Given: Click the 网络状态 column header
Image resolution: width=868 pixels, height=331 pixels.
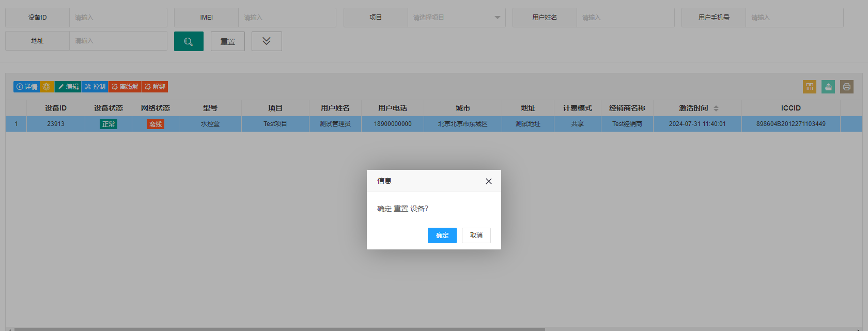Looking at the screenshot, I should (156, 108).
